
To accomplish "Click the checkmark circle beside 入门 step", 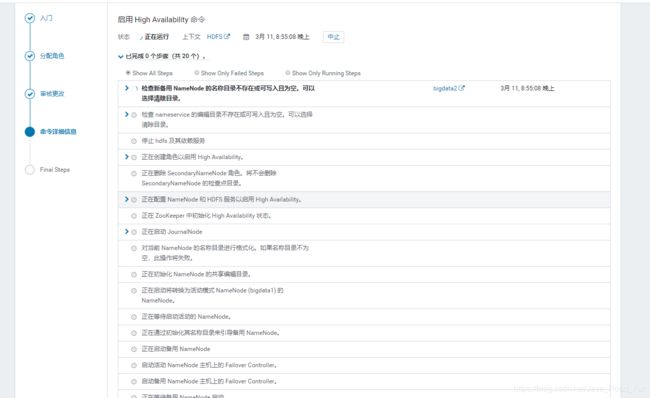I will [x=29, y=18].
